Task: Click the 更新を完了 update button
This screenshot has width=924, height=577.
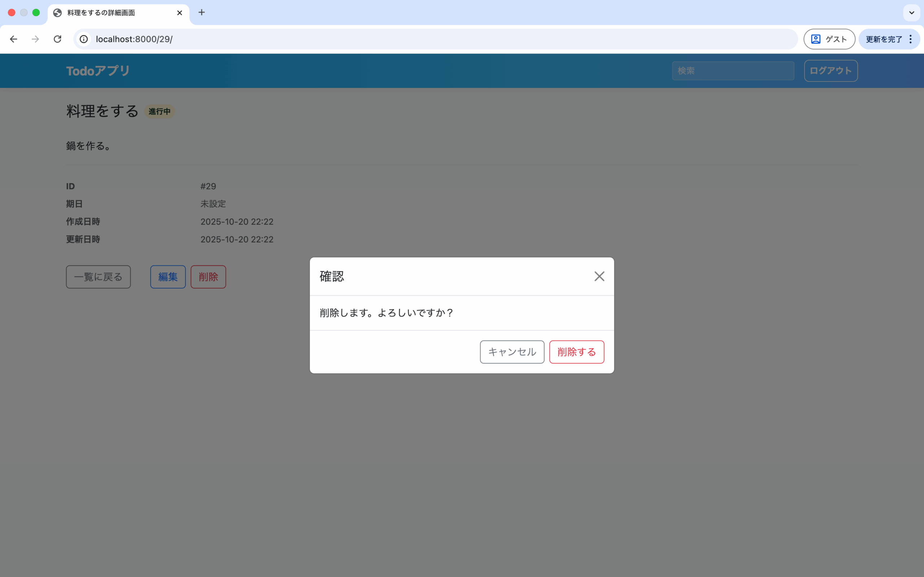Action: 883,39
